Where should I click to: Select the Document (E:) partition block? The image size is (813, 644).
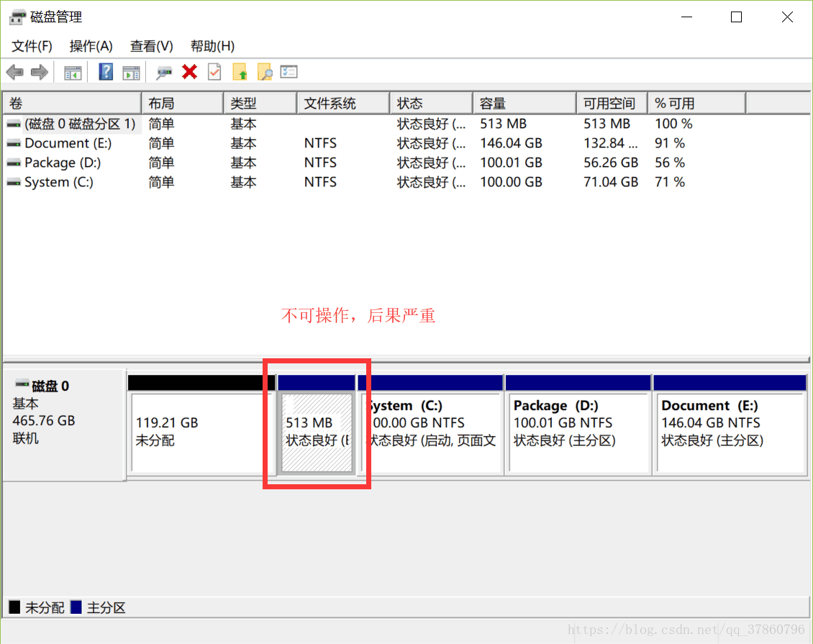coord(730,425)
